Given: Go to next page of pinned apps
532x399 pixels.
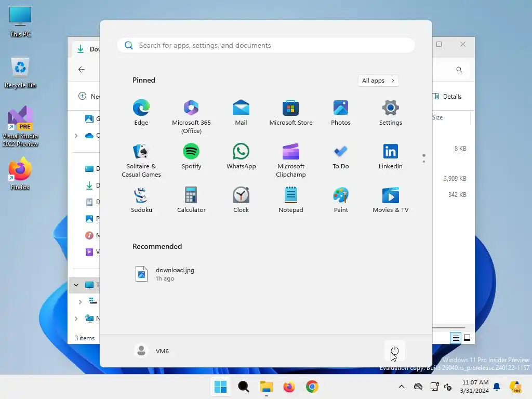Looking at the screenshot, I should [x=424, y=162].
